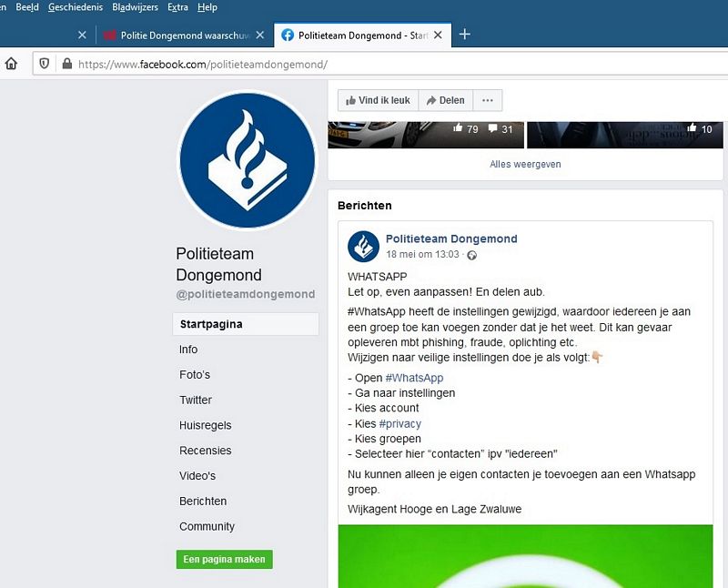Close the Politieteam Dongemond Facebook tab
Viewport: 728px width, 588px height.
click(x=438, y=35)
